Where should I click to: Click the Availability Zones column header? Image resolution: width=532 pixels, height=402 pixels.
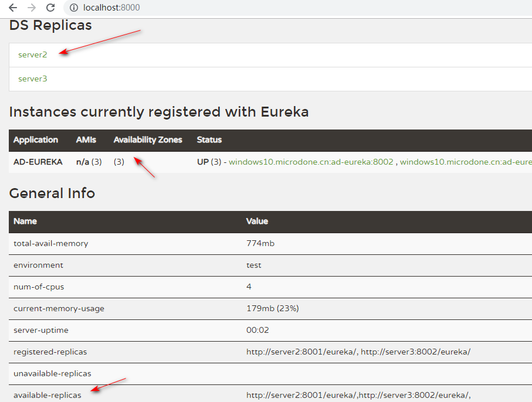point(148,139)
